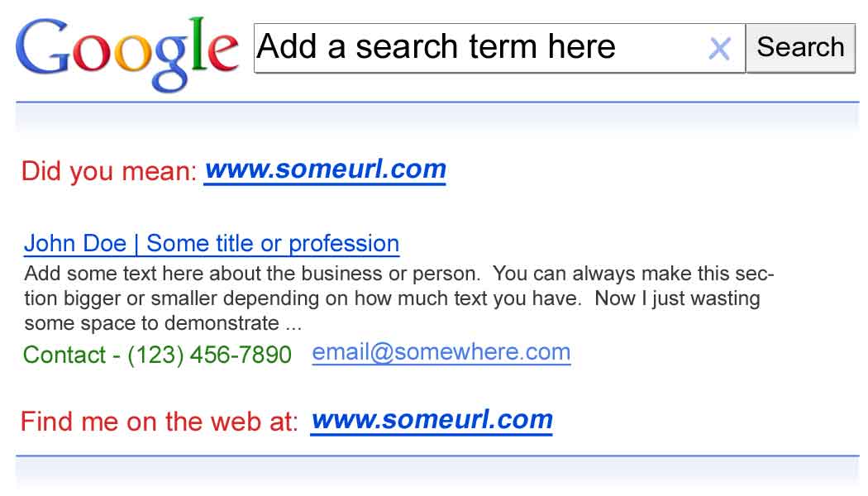
Task: Clear the search box using the X icon
Action: click(719, 50)
